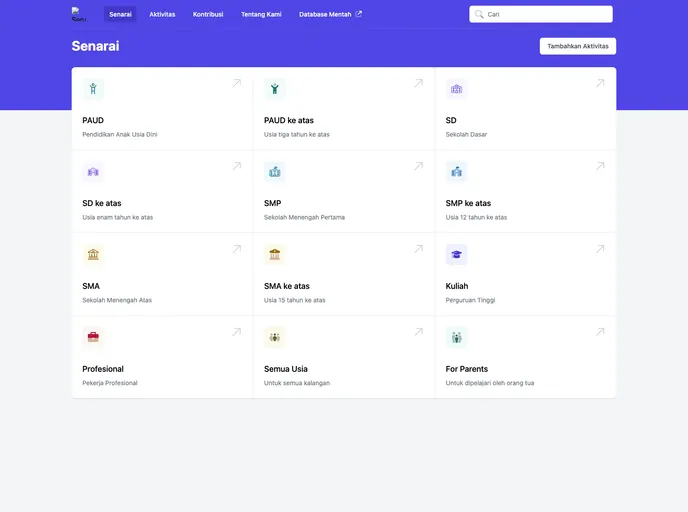Click the SMA columned building icon

pos(93,255)
